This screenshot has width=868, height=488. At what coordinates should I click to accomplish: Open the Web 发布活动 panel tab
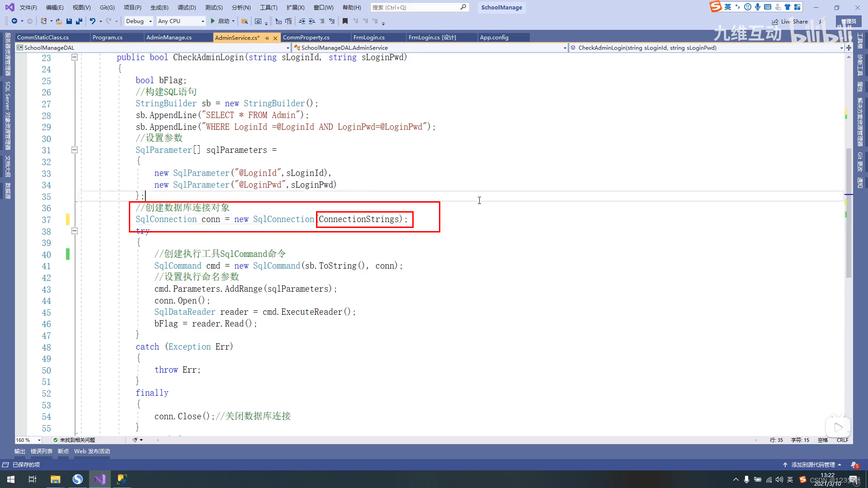[x=92, y=451]
